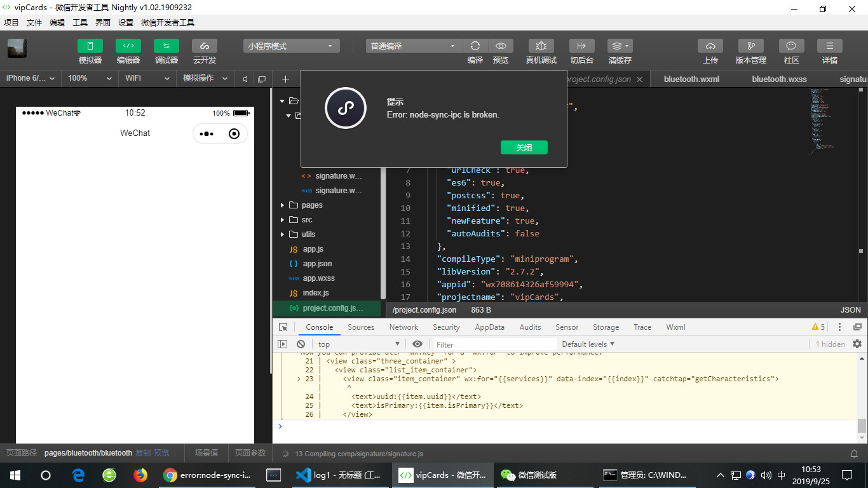The image size is (868, 488).
Task: Click the 预览 link in status bar
Action: pos(161,453)
